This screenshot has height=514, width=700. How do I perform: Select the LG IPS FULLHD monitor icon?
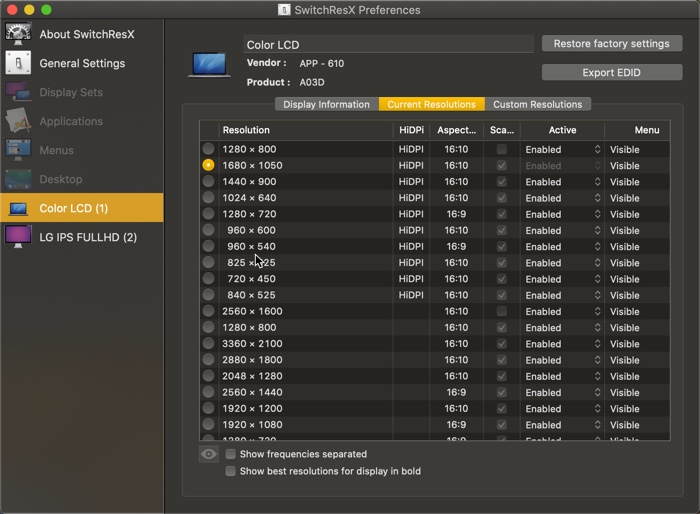coord(18,237)
